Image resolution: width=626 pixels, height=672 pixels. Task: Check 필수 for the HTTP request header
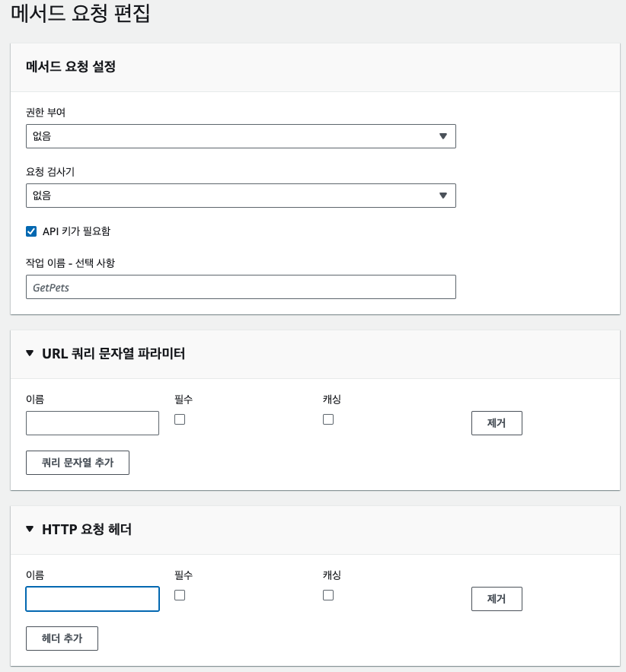(180, 595)
